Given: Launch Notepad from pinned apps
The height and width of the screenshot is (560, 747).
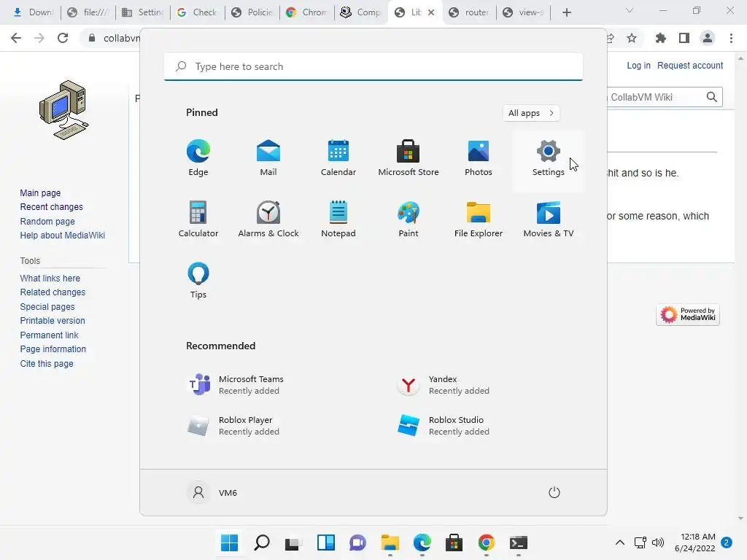Looking at the screenshot, I should coord(338,219).
